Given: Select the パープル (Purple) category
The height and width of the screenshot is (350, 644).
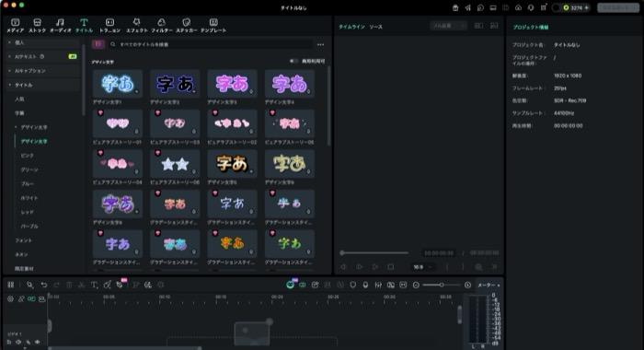Looking at the screenshot, I should (29, 227).
